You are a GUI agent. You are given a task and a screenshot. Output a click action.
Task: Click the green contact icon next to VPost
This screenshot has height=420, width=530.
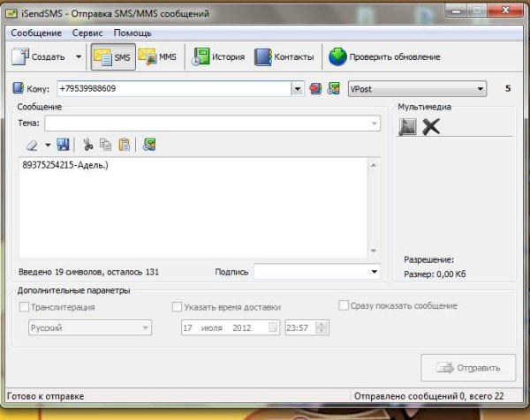333,88
